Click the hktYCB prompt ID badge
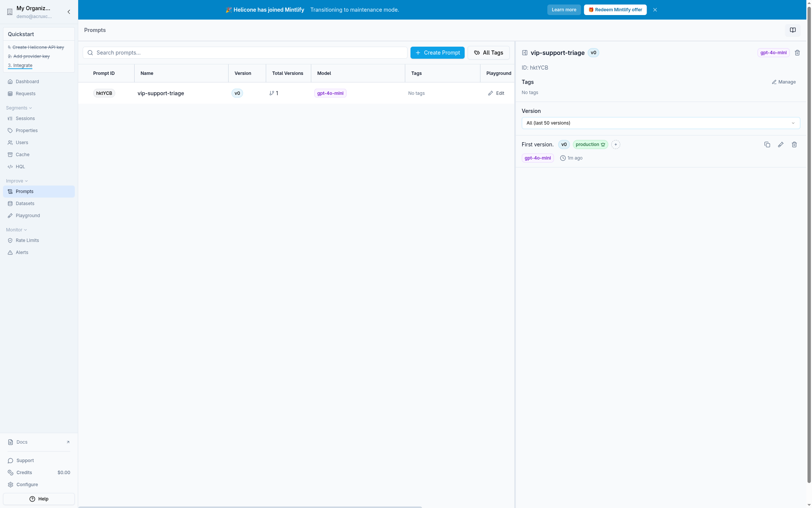812x508 pixels. click(x=104, y=93)
